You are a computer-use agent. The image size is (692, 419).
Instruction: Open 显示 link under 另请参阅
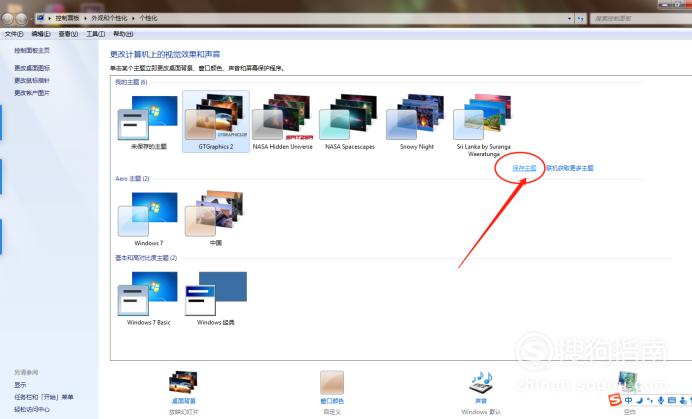tap(20, 385)
